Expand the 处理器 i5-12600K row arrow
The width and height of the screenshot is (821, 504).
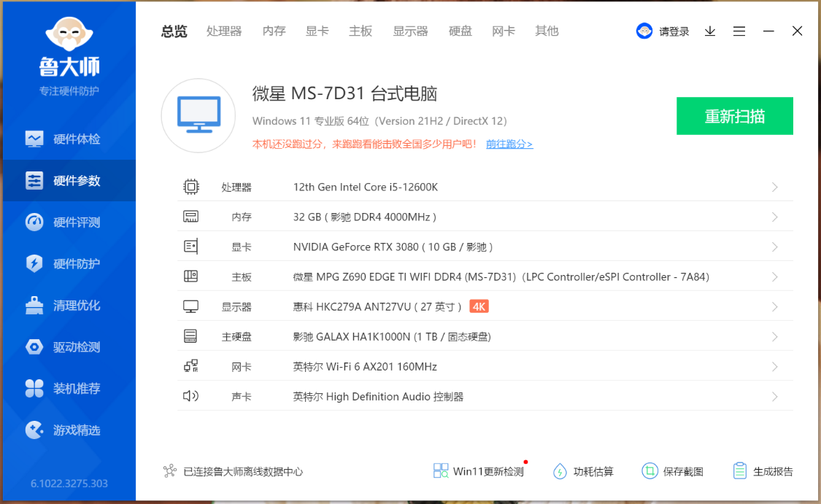click(x=774, y=187)
